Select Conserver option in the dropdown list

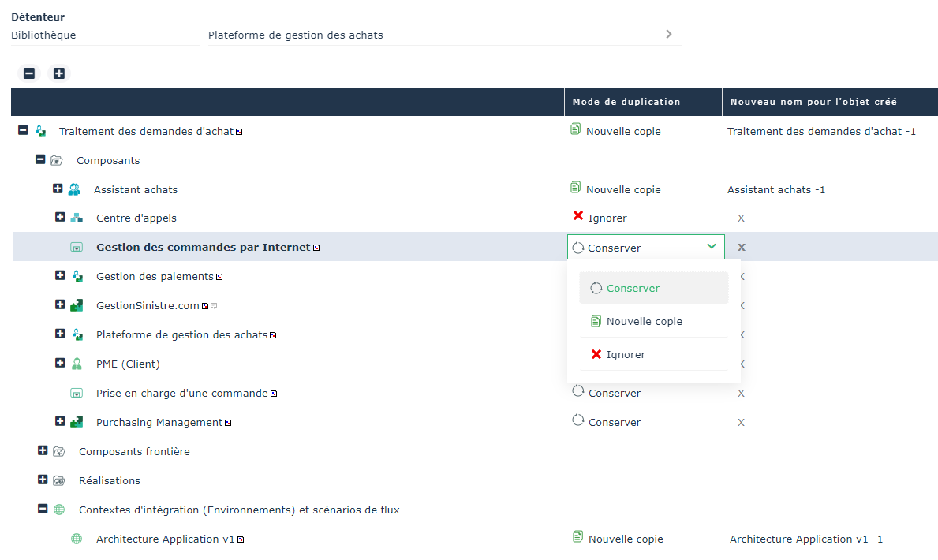[x=633, y=288]
